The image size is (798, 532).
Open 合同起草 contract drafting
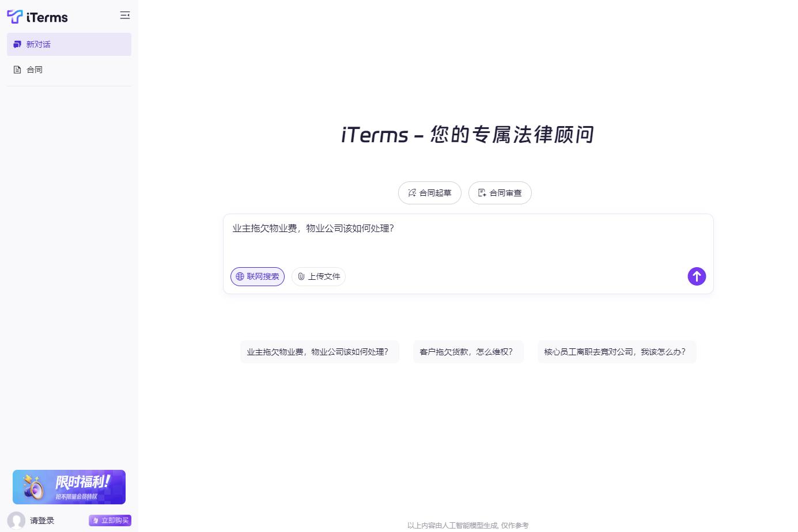(x=430, y=193)
